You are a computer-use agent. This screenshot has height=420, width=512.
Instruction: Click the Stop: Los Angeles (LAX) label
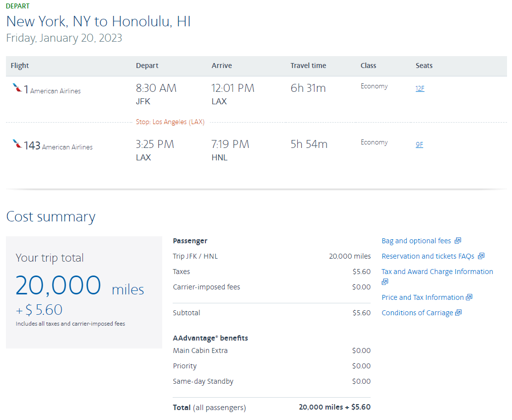(x=170, y=122)
